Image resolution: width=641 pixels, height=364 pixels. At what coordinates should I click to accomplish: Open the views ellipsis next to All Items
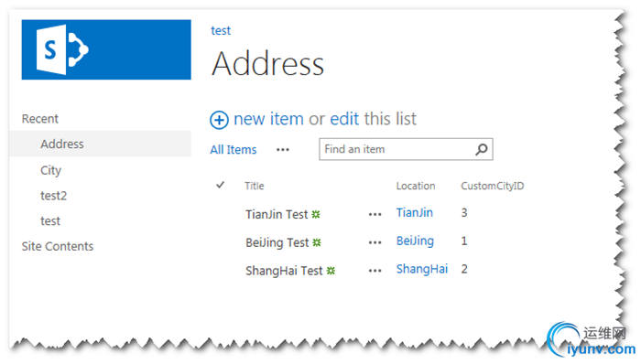[282, 150]
